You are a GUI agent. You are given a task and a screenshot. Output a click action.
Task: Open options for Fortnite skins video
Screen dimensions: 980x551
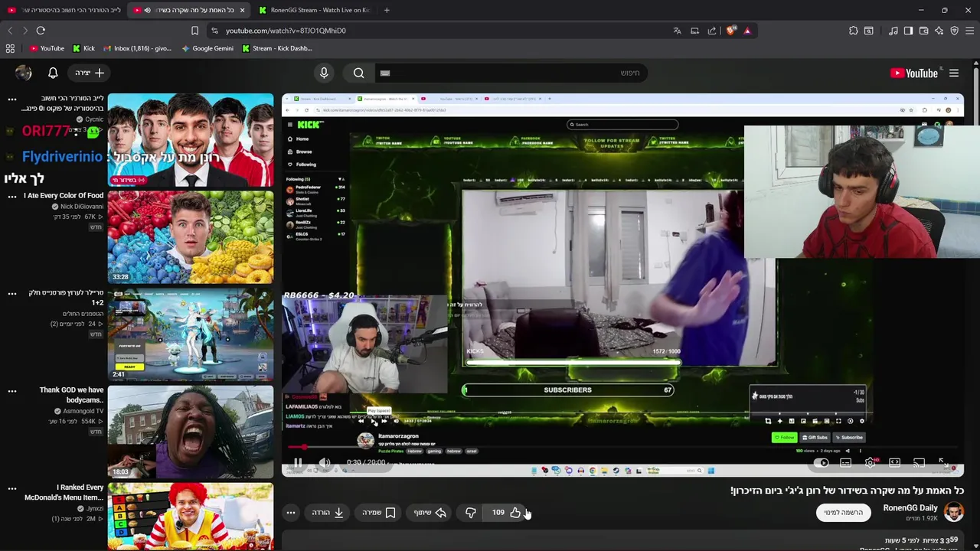click(x=11, y=294)
